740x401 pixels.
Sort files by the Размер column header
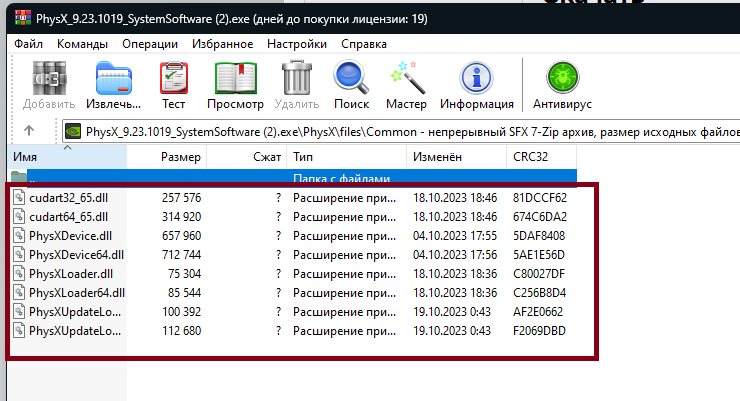click(167, 157)
